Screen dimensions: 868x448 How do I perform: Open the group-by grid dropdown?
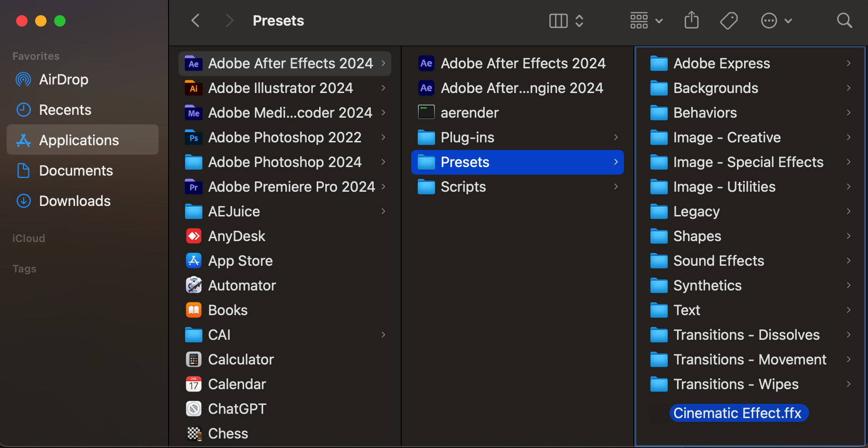pos(646,20)
